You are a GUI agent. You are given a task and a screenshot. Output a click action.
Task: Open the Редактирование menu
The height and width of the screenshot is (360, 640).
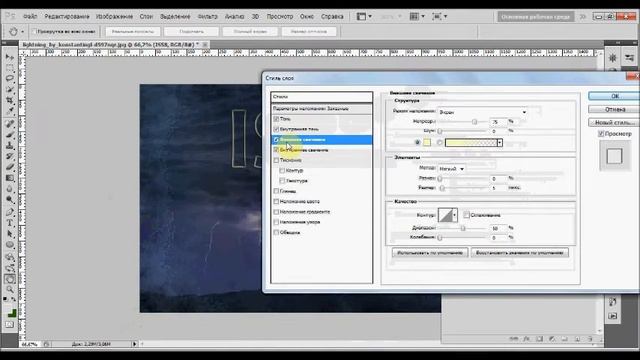67,17
